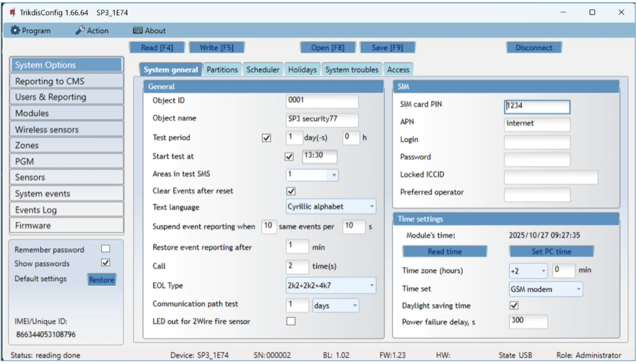Enable LED out for 2Wire fire sensor
Screen dimensions: 636x364
[x=290, y=321]
